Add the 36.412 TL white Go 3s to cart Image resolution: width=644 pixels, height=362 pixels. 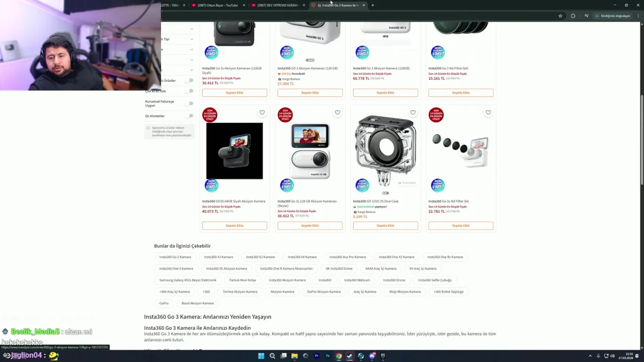tap(310, 226)
